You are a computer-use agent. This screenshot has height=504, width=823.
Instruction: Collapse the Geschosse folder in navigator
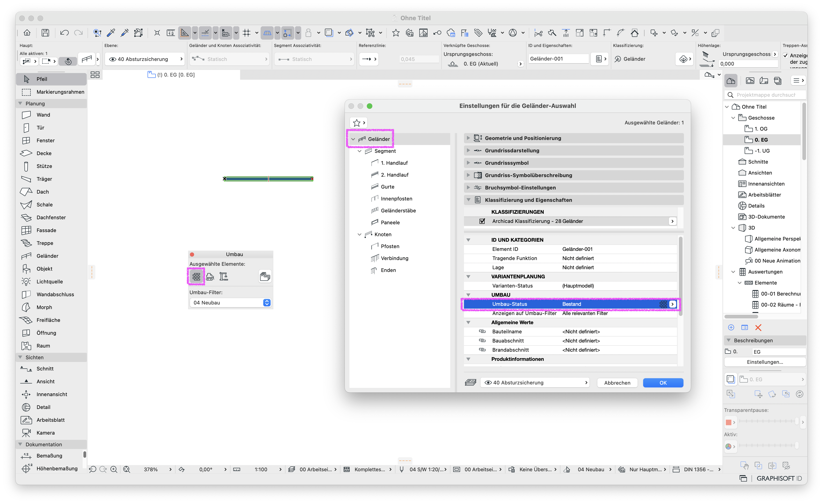[x=733, y=118]
